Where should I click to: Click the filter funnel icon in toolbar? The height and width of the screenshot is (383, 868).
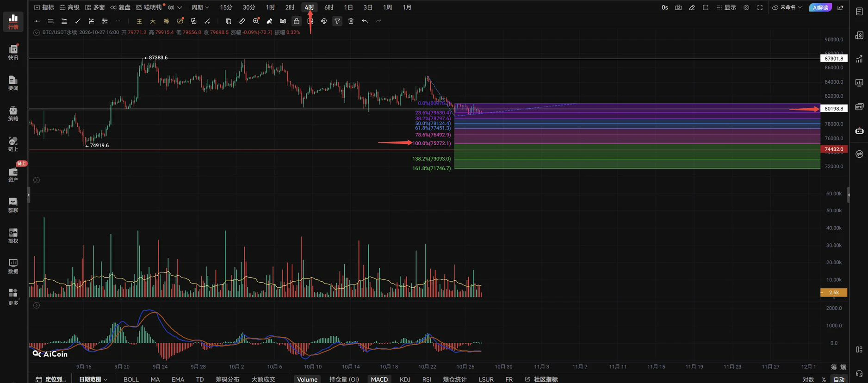pyautogui.click(x=337, y=21)
